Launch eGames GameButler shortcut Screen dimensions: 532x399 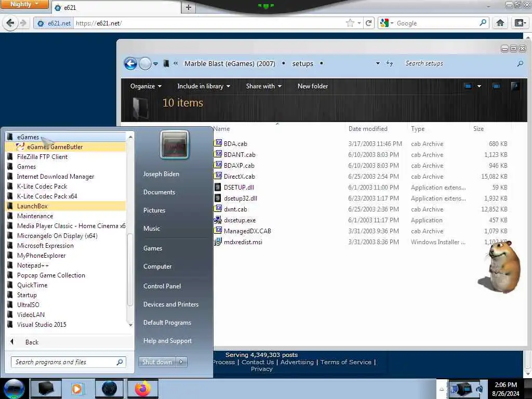point(55,147)
